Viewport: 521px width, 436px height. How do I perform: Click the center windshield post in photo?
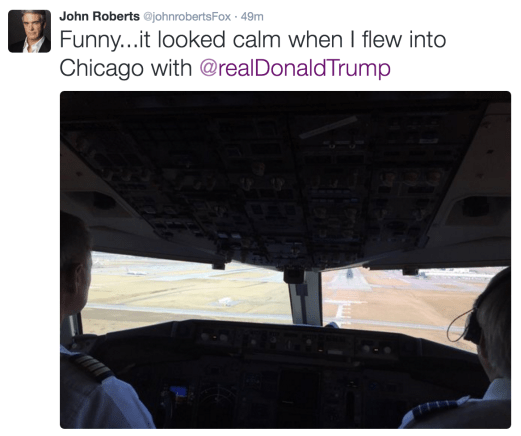[306, 297]
